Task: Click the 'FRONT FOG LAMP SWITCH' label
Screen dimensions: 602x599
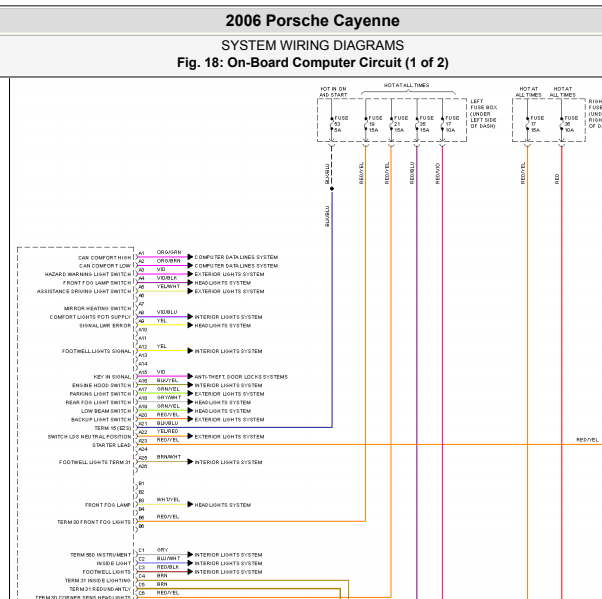Action: click(97, 283)
